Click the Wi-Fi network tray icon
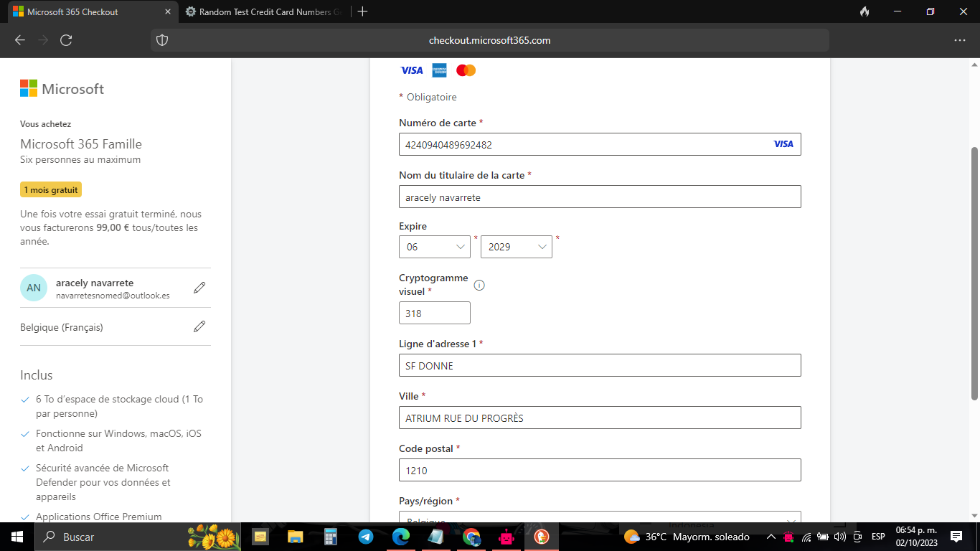 coord(806,537)
